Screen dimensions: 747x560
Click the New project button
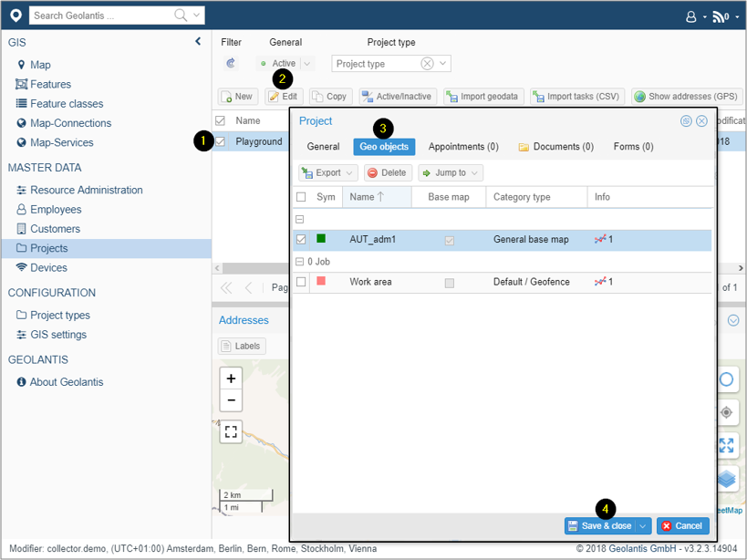238,96
